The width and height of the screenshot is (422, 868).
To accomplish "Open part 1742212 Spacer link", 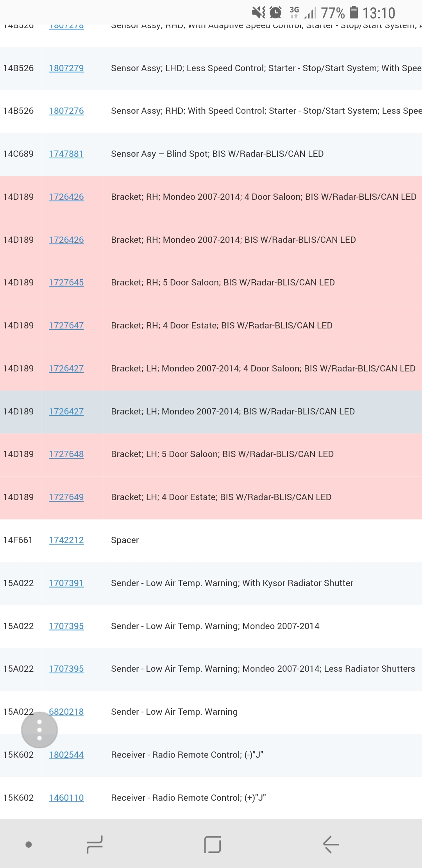I will tap(66, 540).
